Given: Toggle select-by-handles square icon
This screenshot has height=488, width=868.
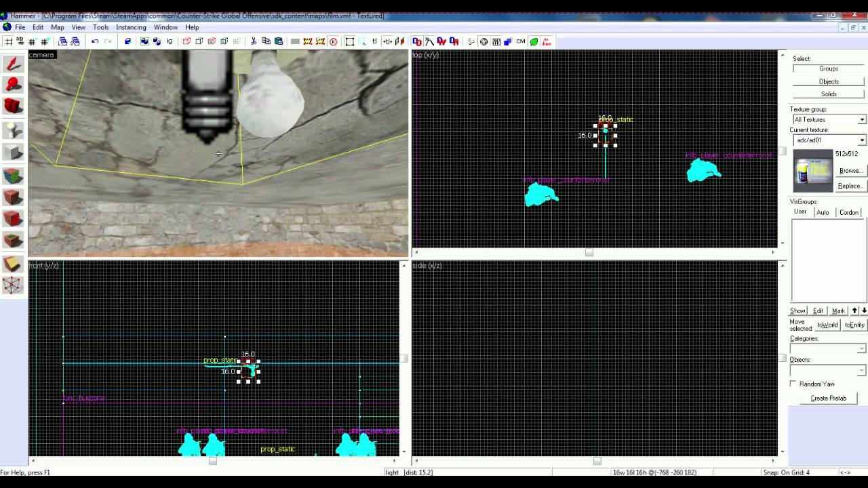Looking at the screenshot, I should (x=349, y=41).
